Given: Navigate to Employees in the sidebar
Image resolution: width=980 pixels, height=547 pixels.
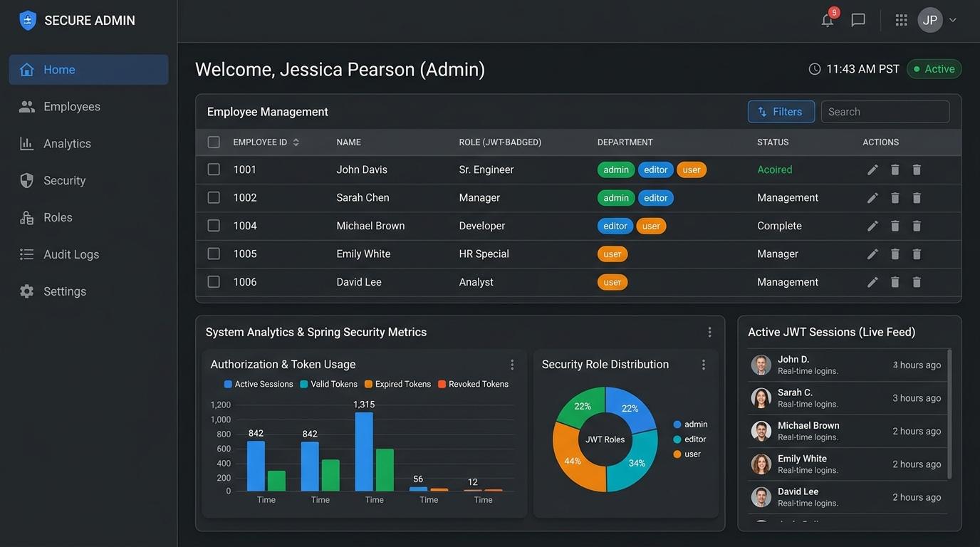Looking at the screenshot, I should (88, 107).
